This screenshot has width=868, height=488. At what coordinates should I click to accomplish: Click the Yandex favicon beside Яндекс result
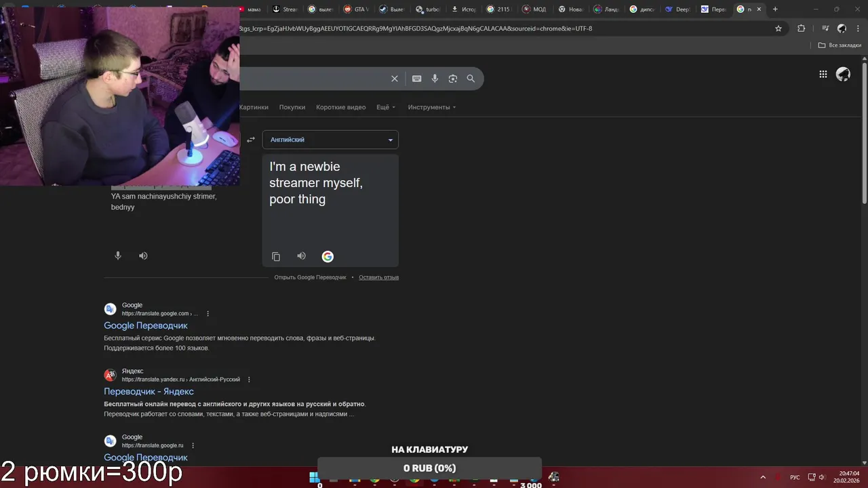(x=110, y=375)
